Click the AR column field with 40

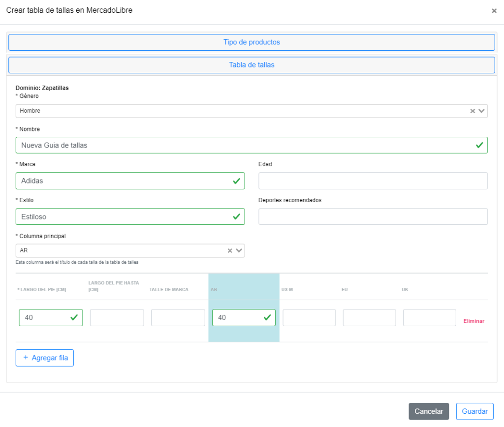click(244, 317)
